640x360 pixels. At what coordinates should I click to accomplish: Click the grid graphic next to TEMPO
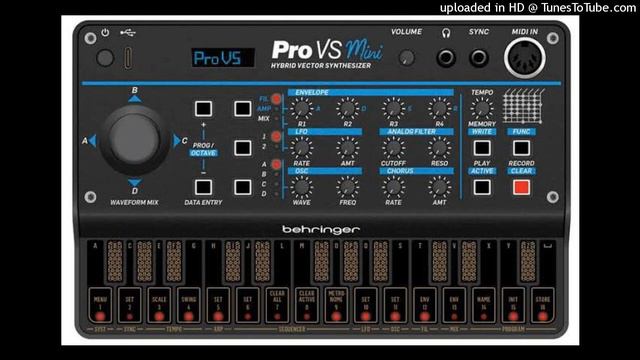pos(523,106)
